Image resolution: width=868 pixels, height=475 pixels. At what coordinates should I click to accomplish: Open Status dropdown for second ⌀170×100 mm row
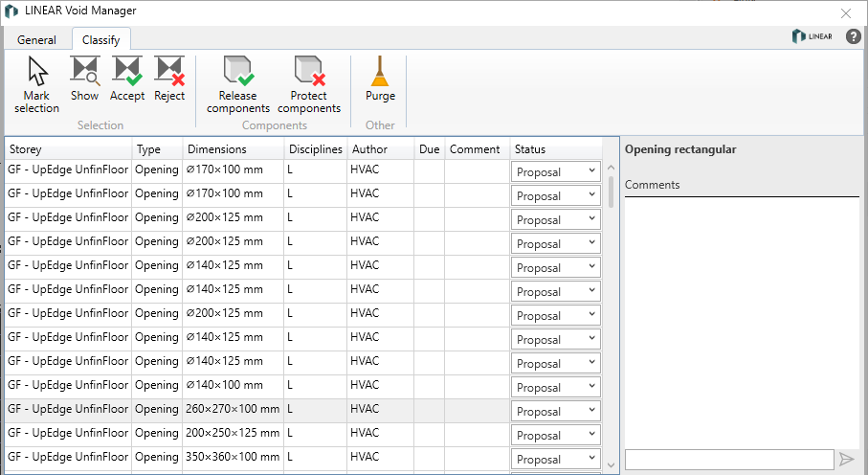pyautogui.click(x=556, y=195)
